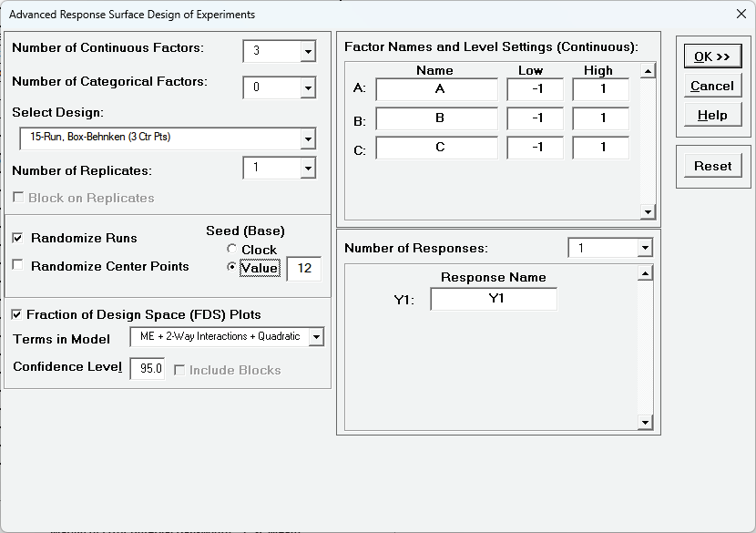Uncheck Fraction of Design Space Plots
The width and height of the screenshot is (756, 533).
(x=17, y=314)
